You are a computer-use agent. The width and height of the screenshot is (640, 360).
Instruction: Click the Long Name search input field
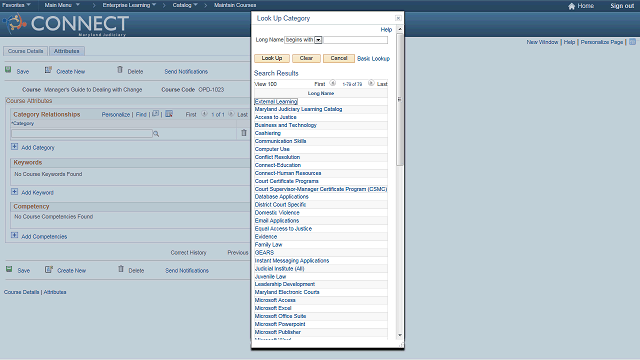pyautogui.click(x=356, y=40)
